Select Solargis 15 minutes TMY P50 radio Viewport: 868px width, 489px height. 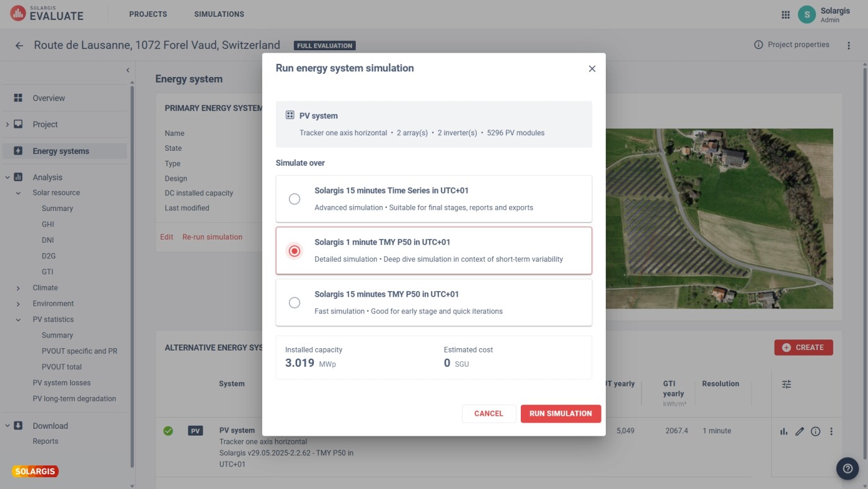tap(294, 303)
